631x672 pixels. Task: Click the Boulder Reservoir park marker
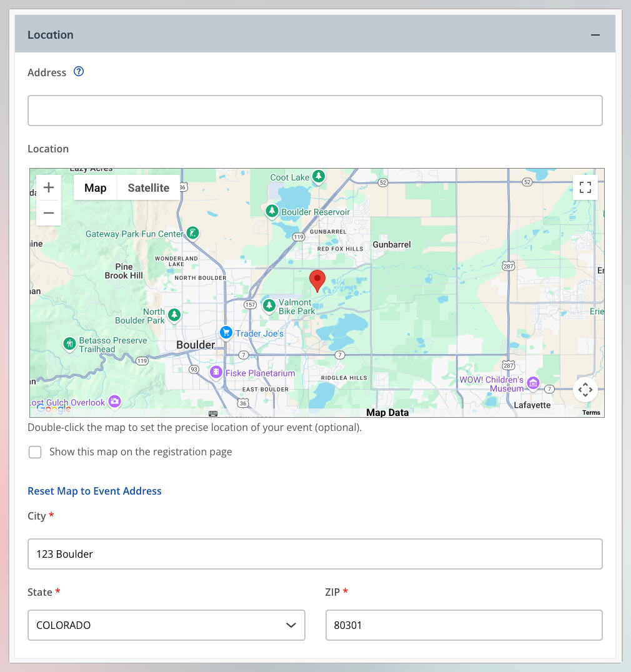(272, 211)
